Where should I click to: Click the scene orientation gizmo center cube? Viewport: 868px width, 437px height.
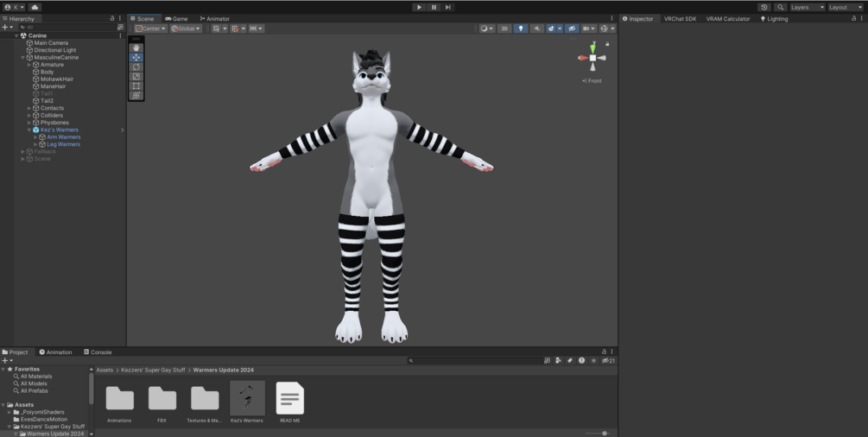tap(592, 58)
